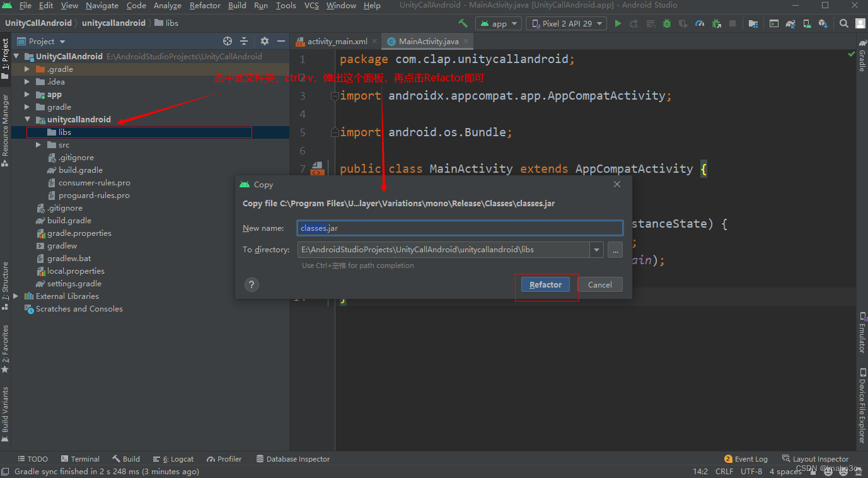868x478 pixels.
Task: Open the VCS menu
Action: click(x=311, y=6)
